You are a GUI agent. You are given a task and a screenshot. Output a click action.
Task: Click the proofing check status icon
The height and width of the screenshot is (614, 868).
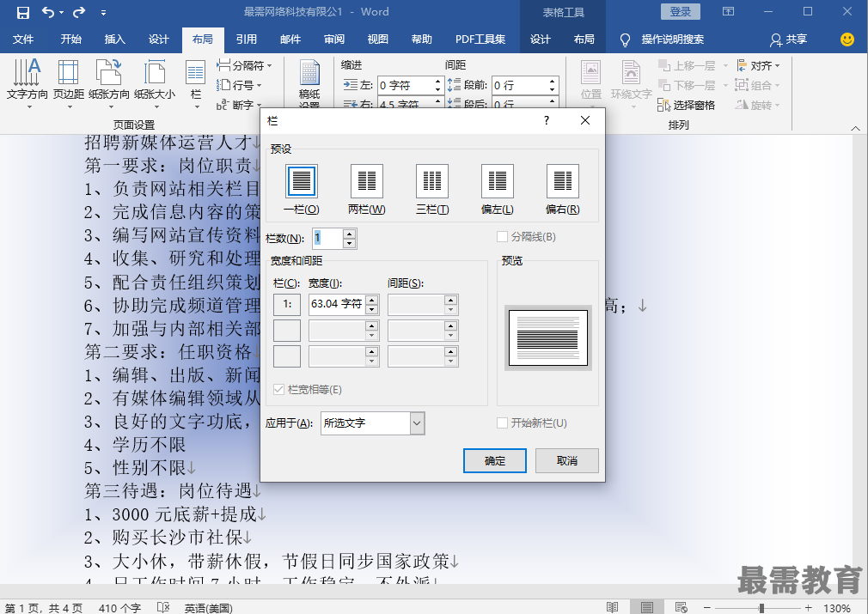tap(162, 607)
